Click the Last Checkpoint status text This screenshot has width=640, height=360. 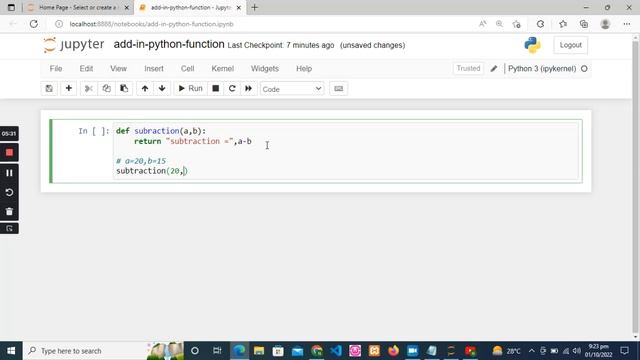pyautogui.click(x=281, y=45)
